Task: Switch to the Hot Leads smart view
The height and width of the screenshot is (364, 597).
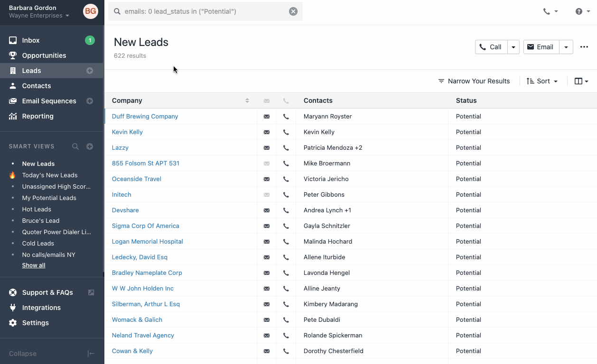Action: pyautogui.click(x=37, y=209)
